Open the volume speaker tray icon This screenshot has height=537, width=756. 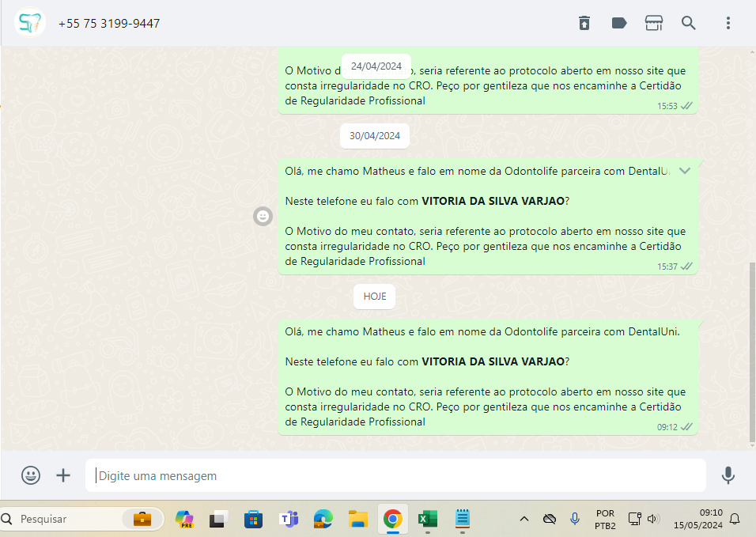pos(653,519)
